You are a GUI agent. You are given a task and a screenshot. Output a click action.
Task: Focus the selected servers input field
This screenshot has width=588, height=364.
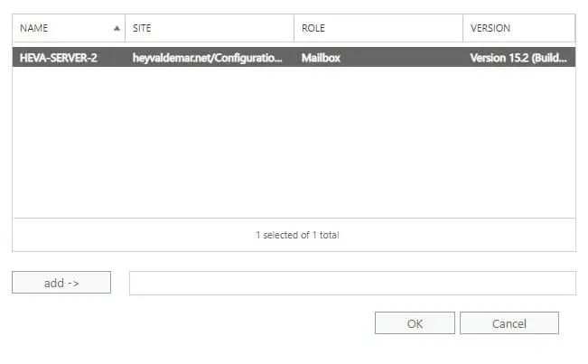[x=352, y=284]
